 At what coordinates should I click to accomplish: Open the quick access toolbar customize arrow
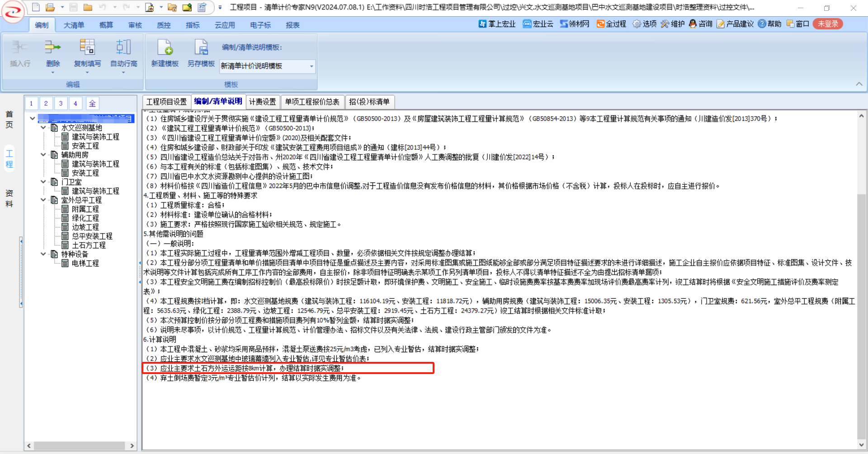click(x=220, y=7)
